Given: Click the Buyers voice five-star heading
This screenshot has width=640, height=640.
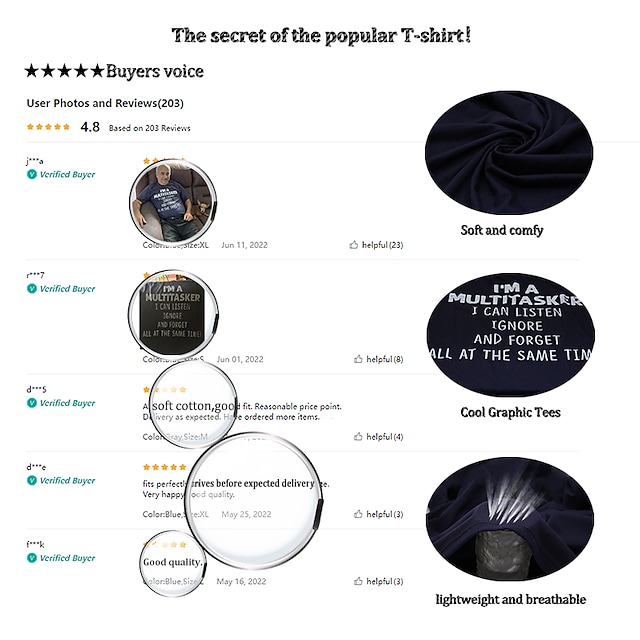Looking at the screenshot, I should (x=114, y=71).
